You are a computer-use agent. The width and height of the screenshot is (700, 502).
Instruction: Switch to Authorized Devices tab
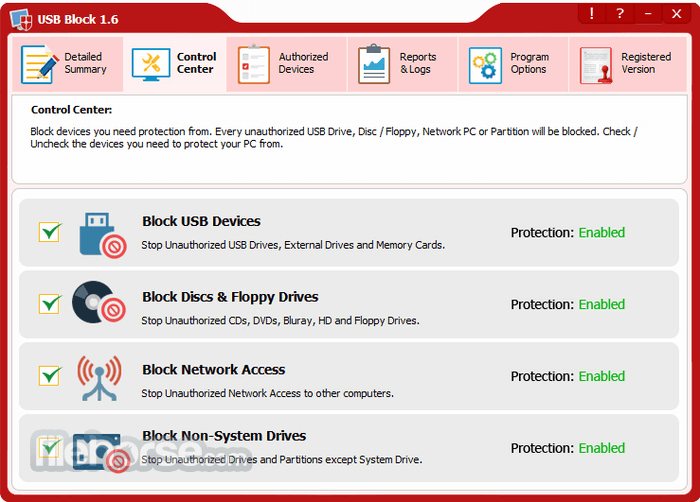287,64
